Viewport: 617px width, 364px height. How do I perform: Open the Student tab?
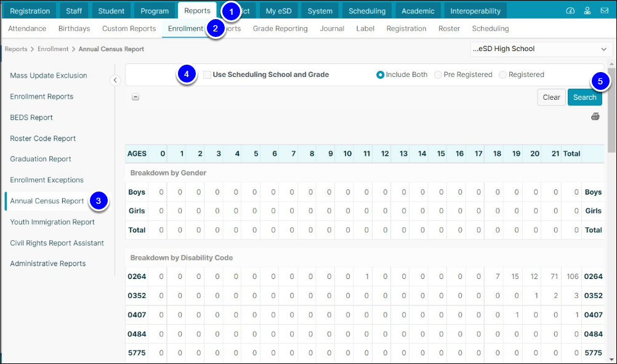(111, 11)
